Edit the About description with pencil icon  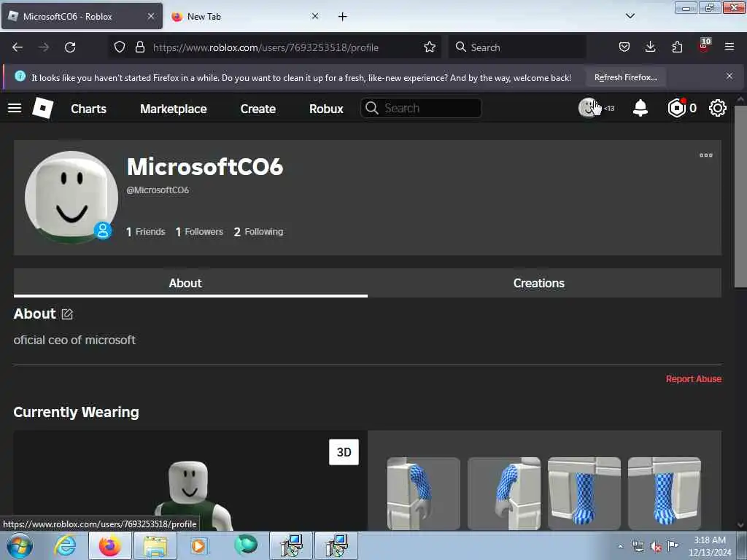coord(67,314)
